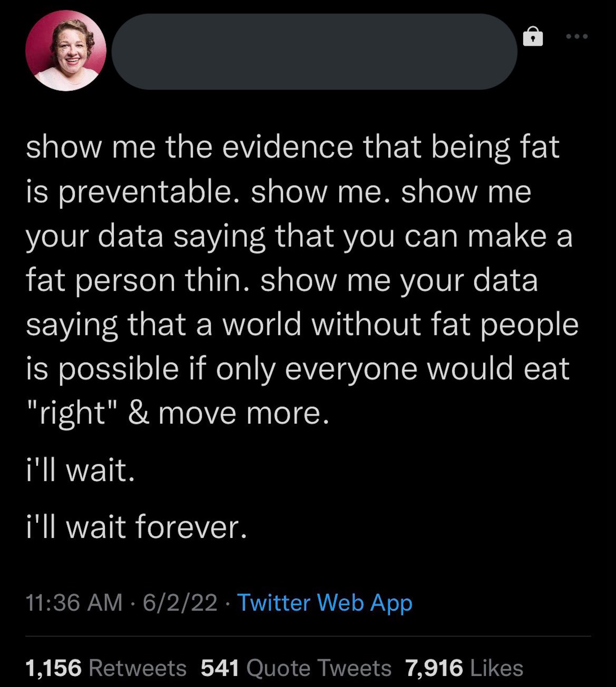Screen dimensions: 616x687
Task: Click the quoted word "right" in the tweet
Action: click(72, 413)
